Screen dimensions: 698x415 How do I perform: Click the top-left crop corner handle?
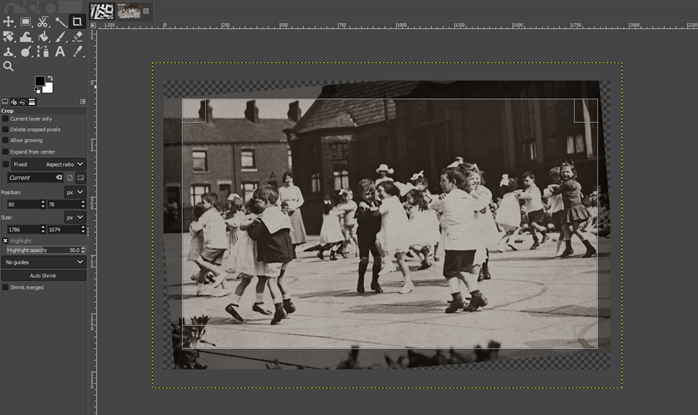[x=194, y=110]
